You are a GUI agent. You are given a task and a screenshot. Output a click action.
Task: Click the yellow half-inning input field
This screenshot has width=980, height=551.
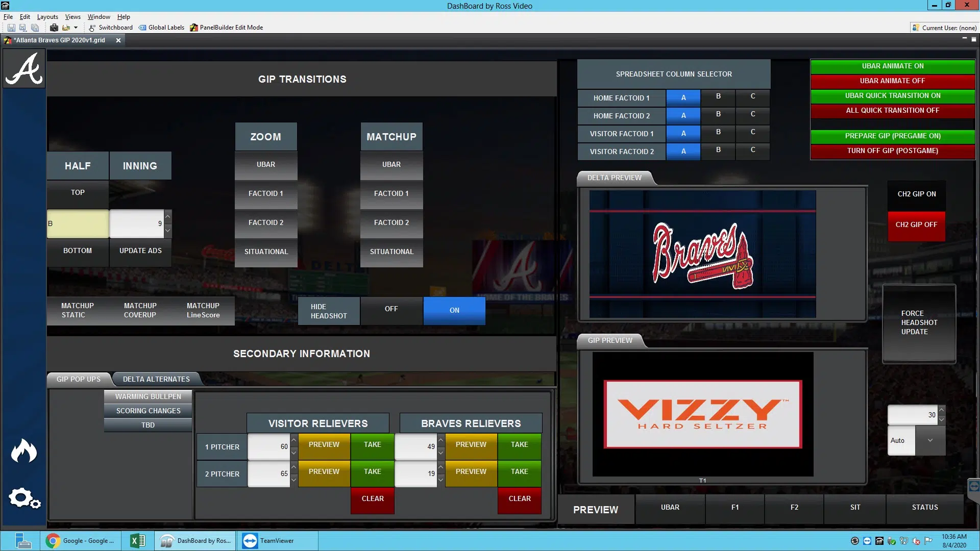[78, 224]
